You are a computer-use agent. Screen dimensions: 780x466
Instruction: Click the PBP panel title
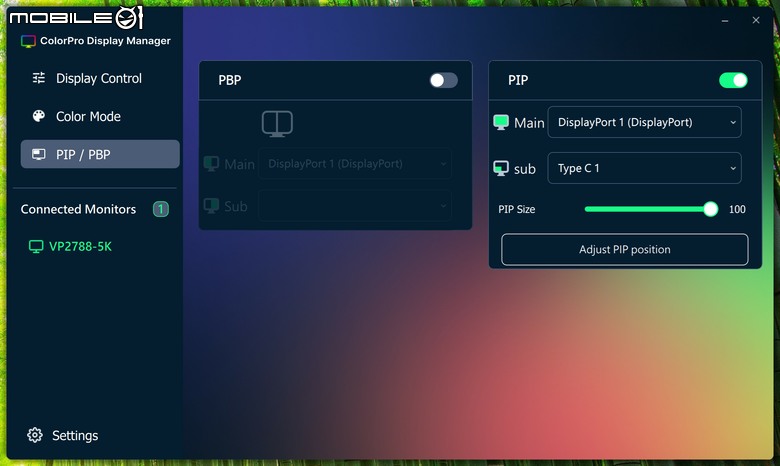click(x=230, y=80)
